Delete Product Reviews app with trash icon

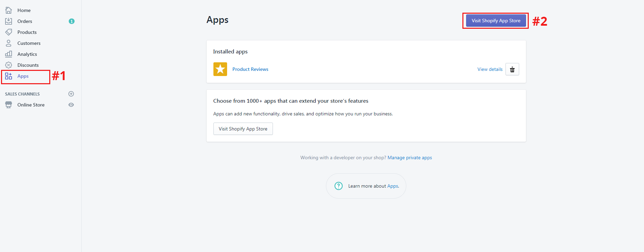click(x=512, y=70)
